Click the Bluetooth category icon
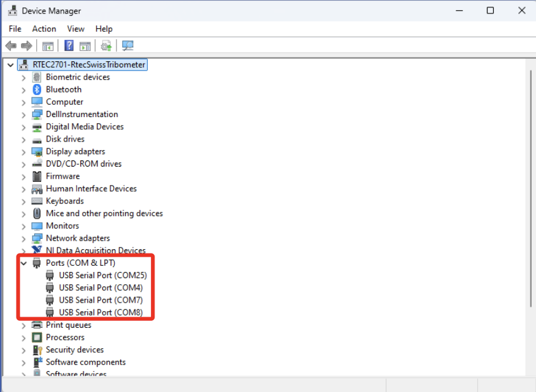This screenshot has width=536, height=392. (x=37, y=89)
